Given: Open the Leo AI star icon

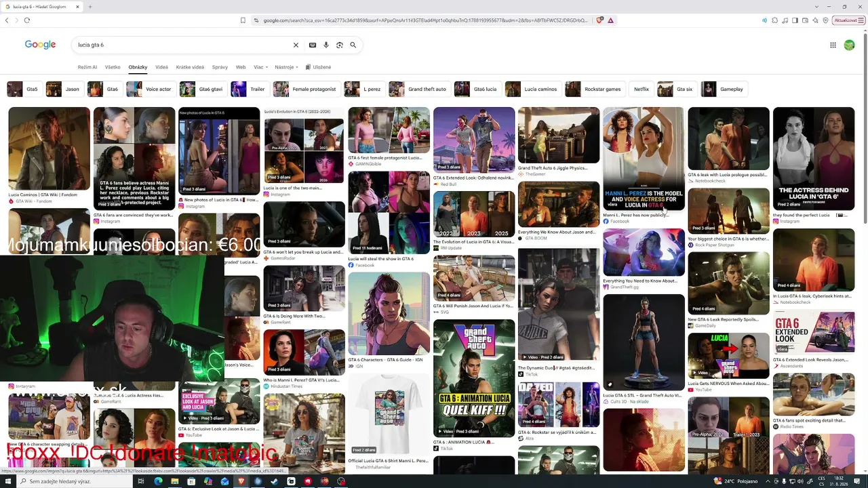Looking at the screenshot, I should (815, 20).
